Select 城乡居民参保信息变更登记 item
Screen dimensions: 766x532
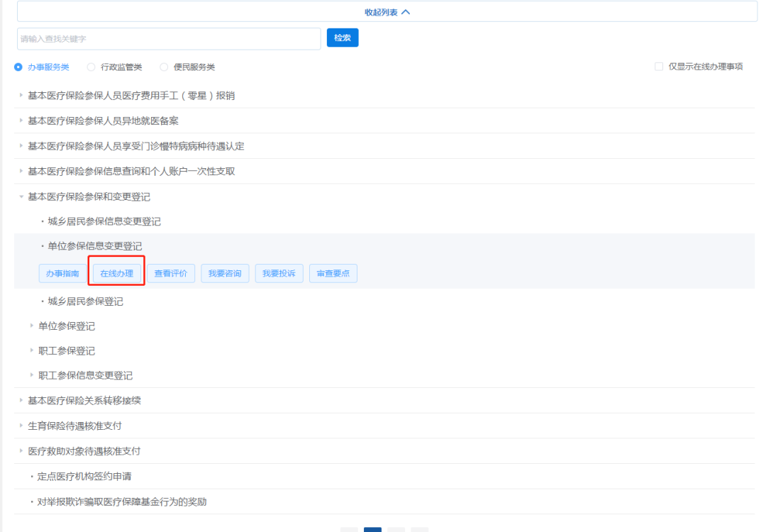104,222
